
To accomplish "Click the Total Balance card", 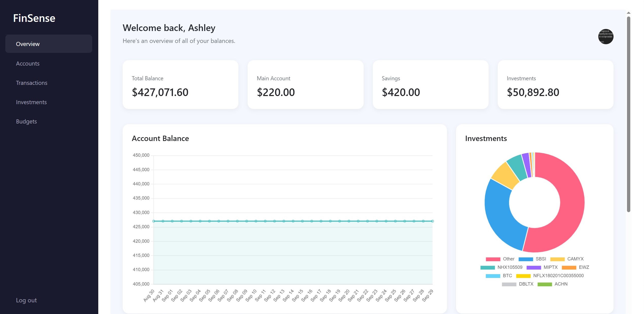I will (x=180, y=85).
